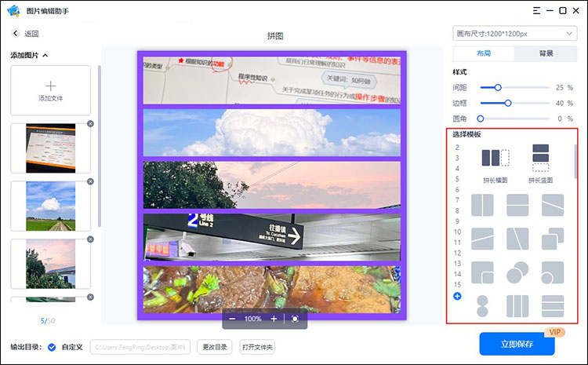Click the 更改目录 button
Screen dimensions: 588x365
pos(215,347)
